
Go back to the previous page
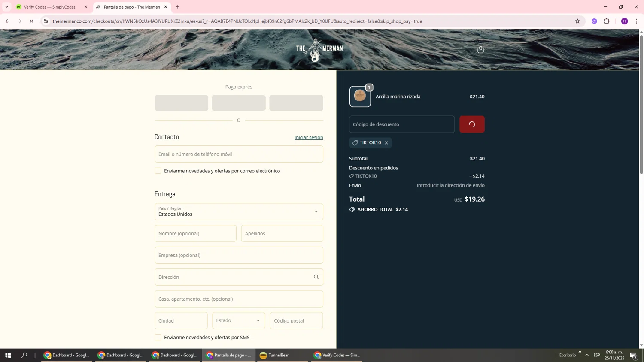[x=7, y=21]
